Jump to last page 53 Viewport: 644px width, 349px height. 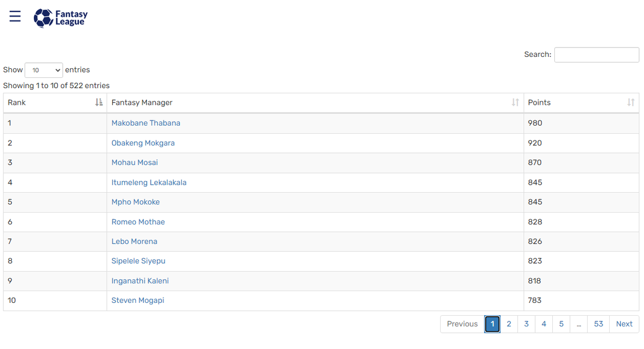coord(598,324)
